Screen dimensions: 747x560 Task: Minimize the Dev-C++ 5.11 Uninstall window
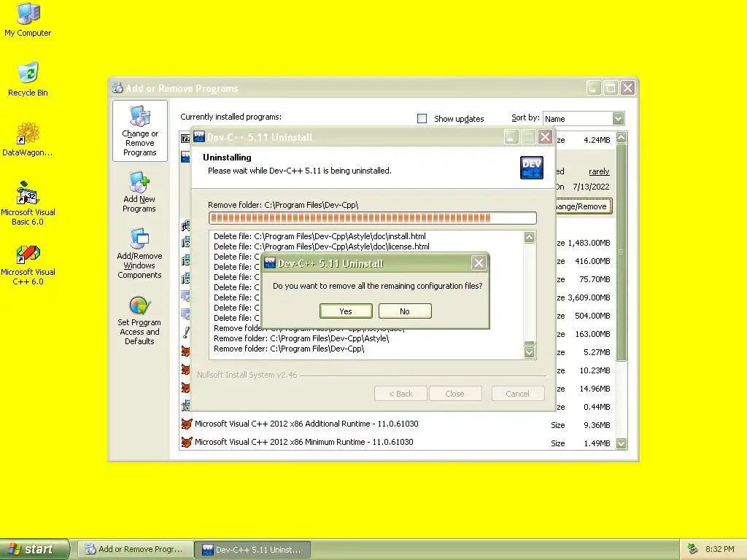click(511, 137)
